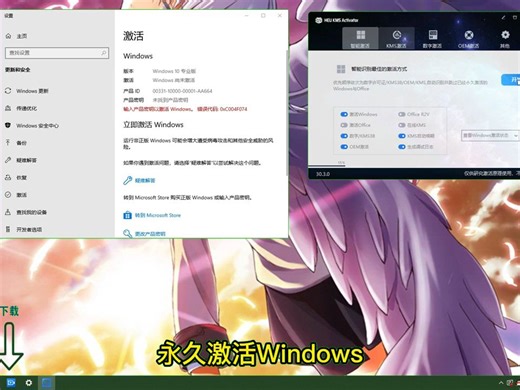This screenshot has width=520, height=390.
Task: Toggle the 生成调试日志 switch
Action: (402, 147)
